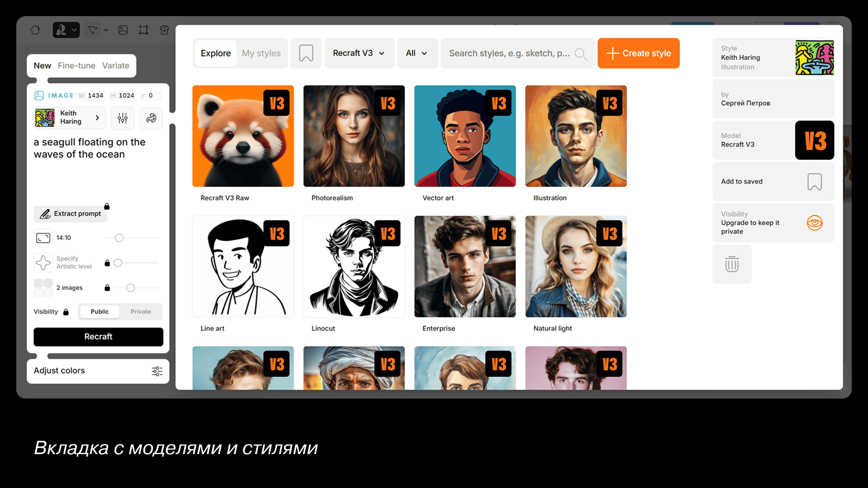This screenshot has width=868, height=488.
Task: Click the prompt text about seagull
Action: [90, 148]
